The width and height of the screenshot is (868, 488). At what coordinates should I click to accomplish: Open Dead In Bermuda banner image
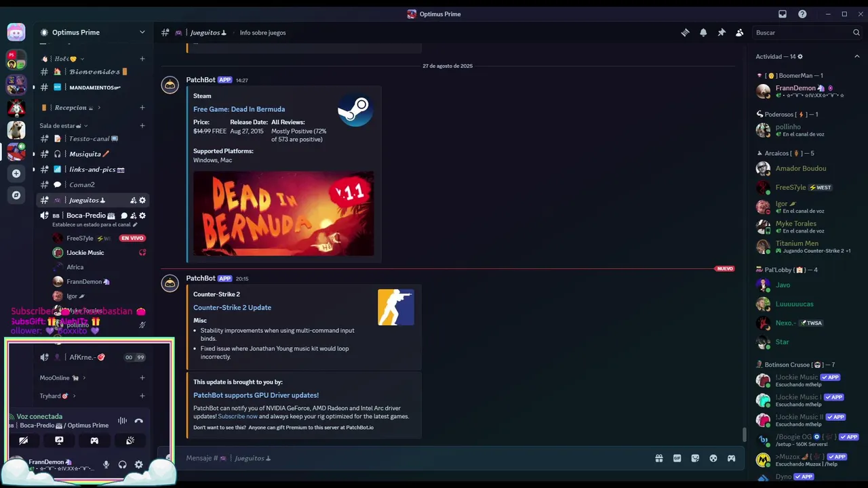click(283, 213)
